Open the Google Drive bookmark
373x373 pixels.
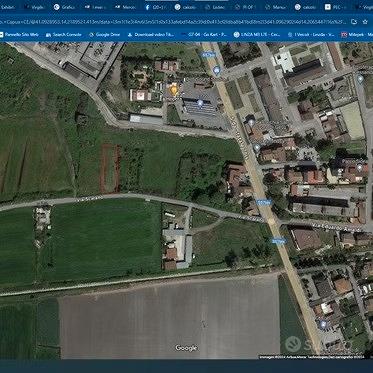click(104, 34)
